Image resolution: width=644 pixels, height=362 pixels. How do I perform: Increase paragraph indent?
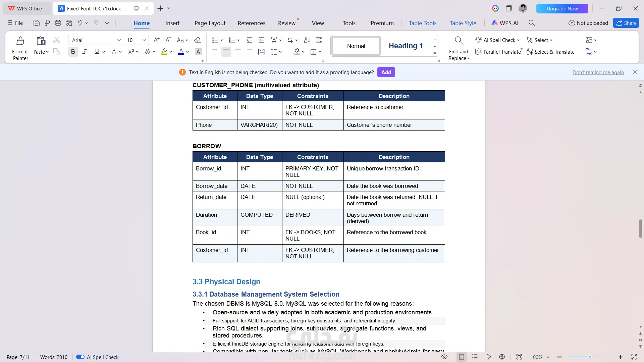(x=261, y=40)
